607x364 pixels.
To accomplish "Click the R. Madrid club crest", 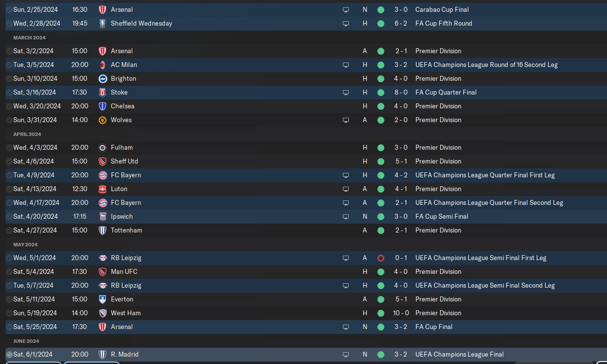I will pyautogui.click(x=102, y=354).
